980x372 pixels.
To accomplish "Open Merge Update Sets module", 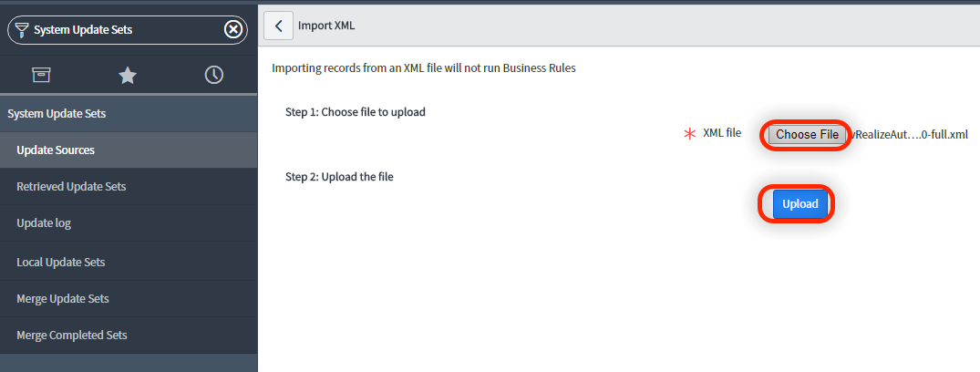I will (63, 299).
